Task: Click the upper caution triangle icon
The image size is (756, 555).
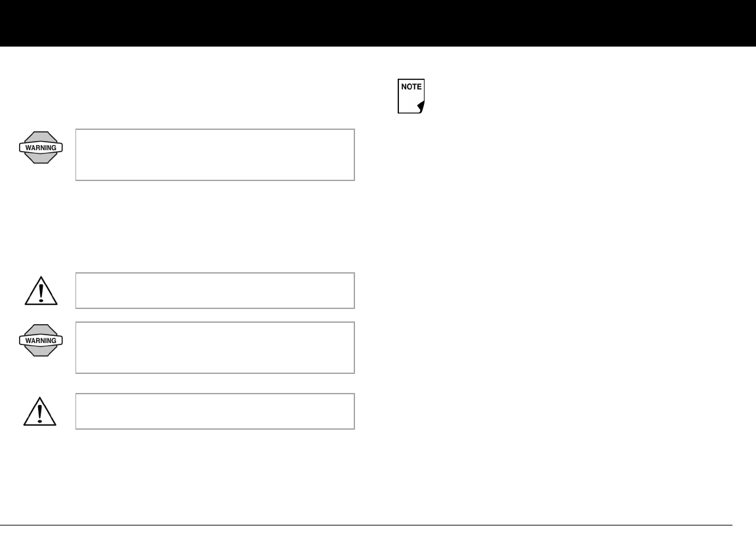Action: pyautogui.click(x=41, y=291)
